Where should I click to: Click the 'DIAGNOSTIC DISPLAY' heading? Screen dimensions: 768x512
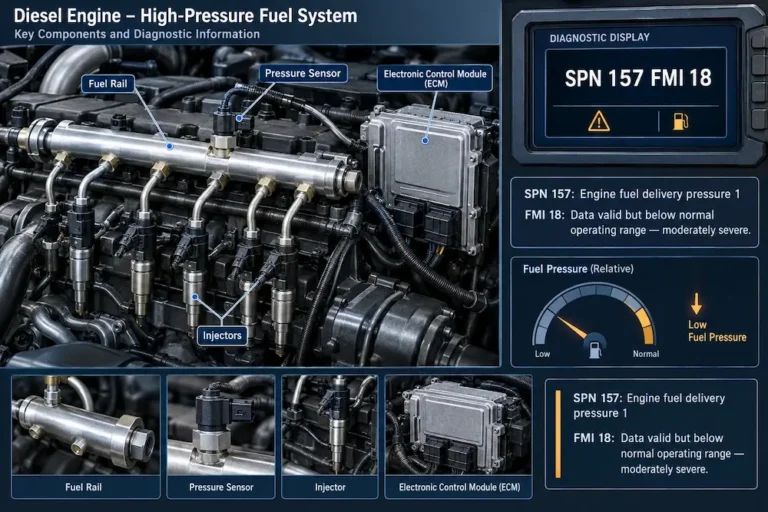(x=600, y=38)
